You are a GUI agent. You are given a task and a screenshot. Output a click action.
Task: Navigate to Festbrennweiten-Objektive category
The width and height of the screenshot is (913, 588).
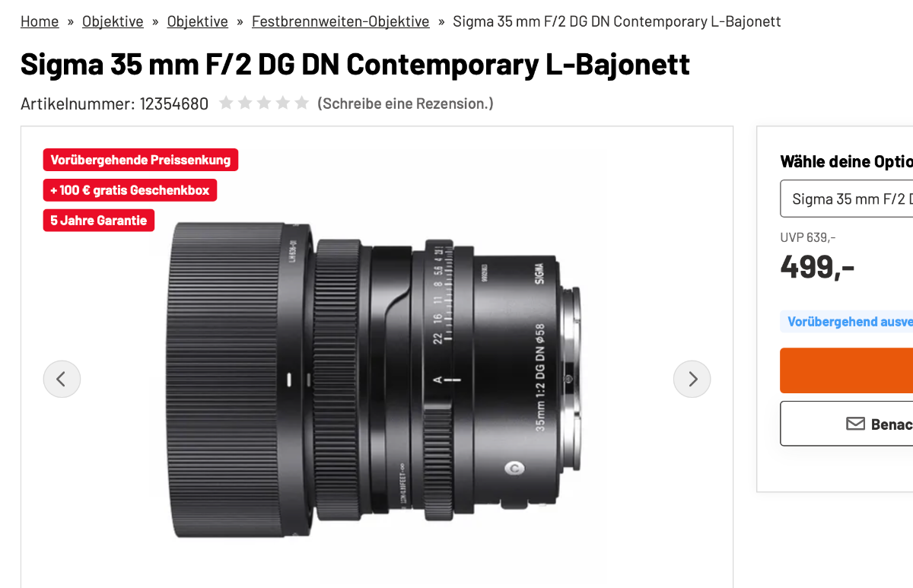click(x=340, y=21)
